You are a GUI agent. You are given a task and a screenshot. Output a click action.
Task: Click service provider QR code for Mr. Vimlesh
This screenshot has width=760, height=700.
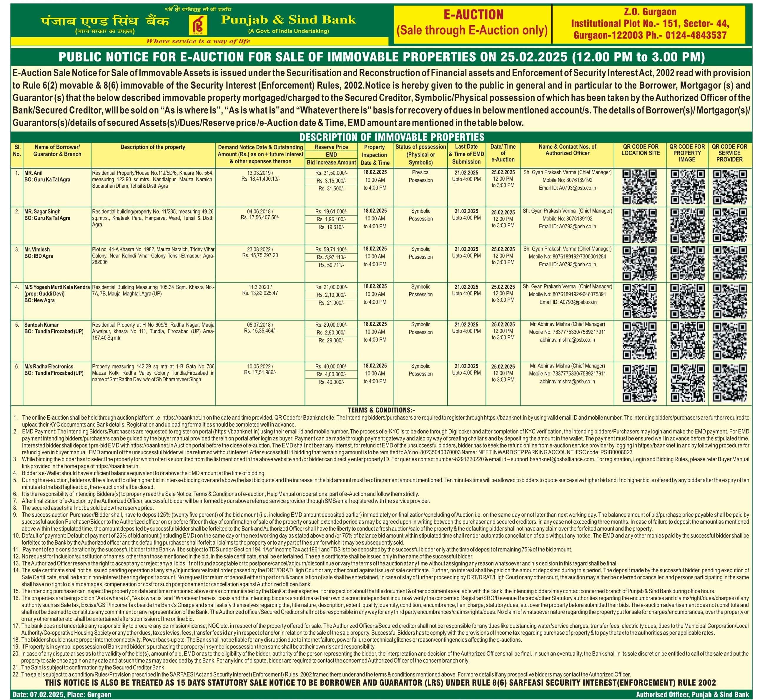[730, 263]
